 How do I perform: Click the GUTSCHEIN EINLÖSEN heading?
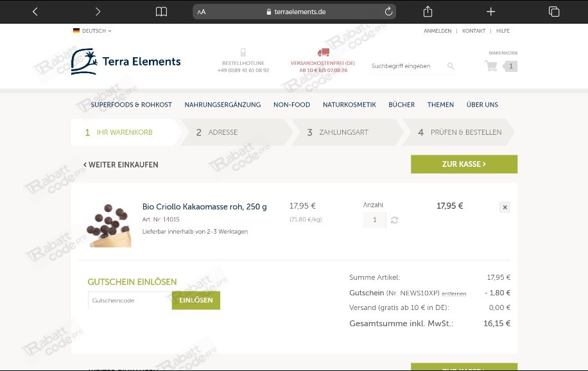(132, 282)
